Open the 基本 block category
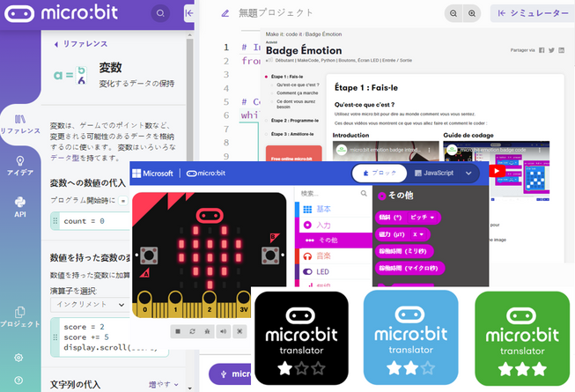 pos(334,209)
